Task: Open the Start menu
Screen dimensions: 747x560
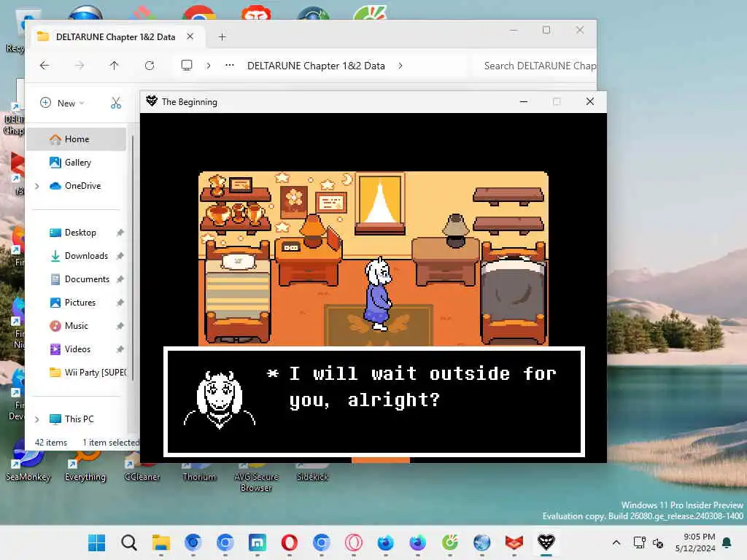Action: (97, 542)
